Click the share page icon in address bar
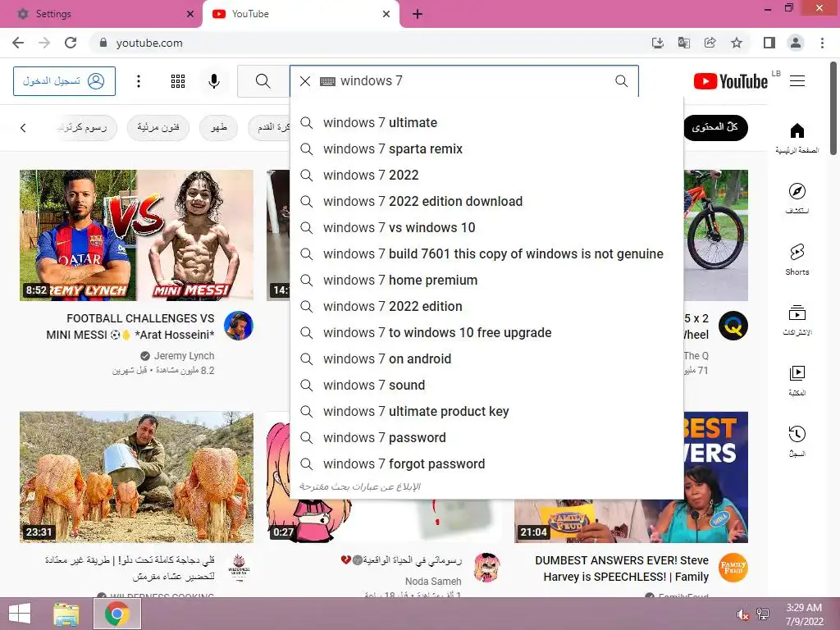 (710, 43)
